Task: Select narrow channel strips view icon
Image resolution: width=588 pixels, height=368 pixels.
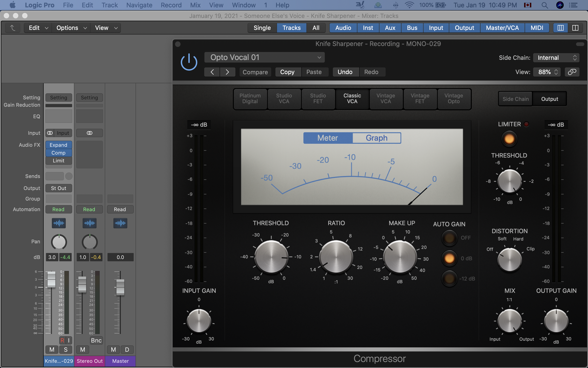Action: 560,28
